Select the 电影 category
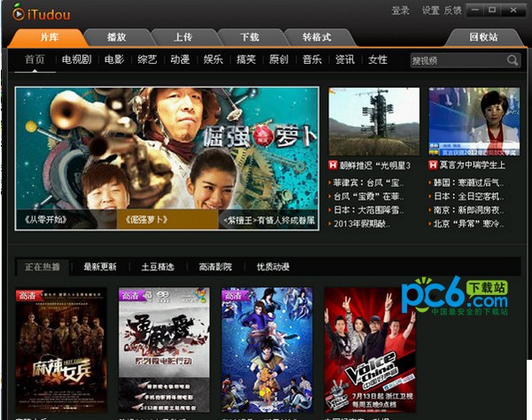Viewport: 532px width, 420px height. pos(114,59)
